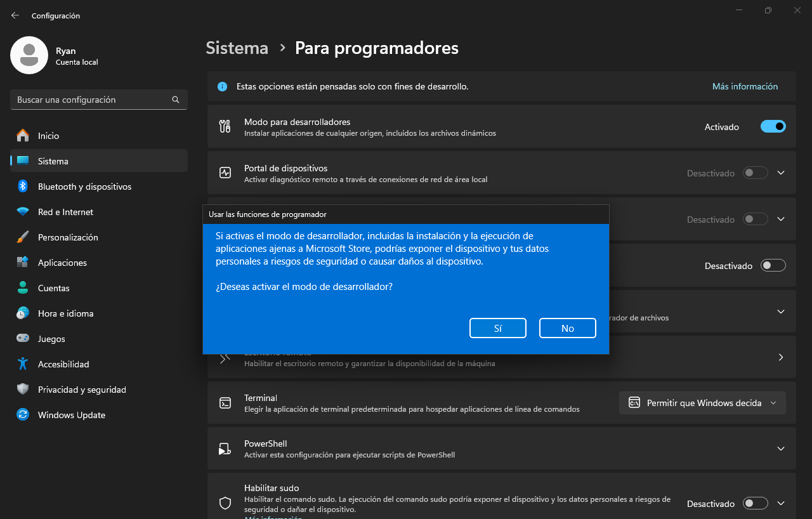
Task: Expand the chevron under Portal de dispositivos row
Action: tap(781, 219)
